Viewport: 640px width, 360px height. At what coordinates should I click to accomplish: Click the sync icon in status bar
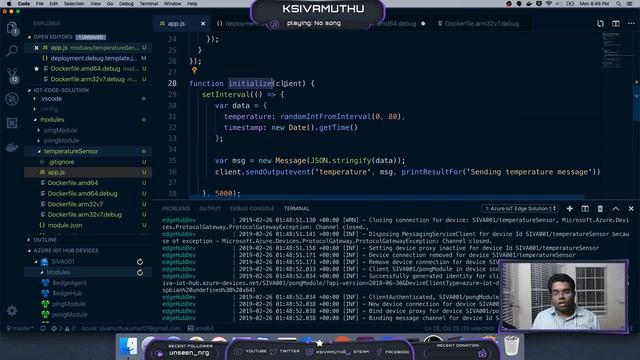pyautogui.click(x=43, y=328)
